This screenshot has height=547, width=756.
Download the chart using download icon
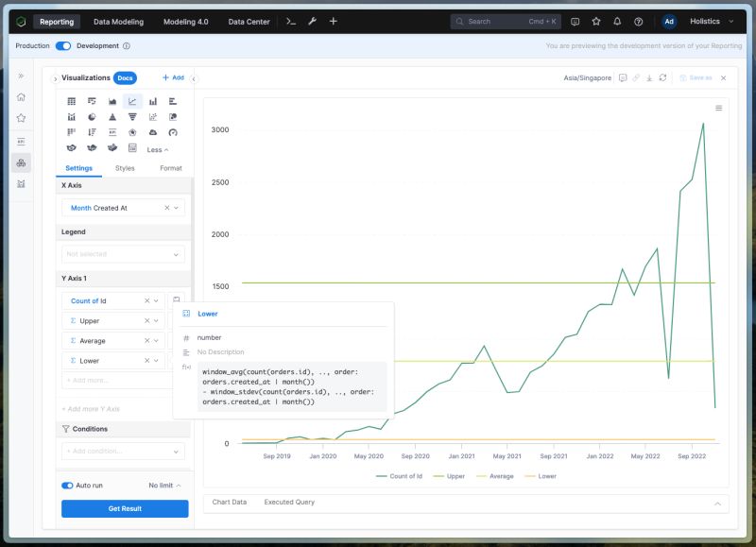[x=649, y=77]
